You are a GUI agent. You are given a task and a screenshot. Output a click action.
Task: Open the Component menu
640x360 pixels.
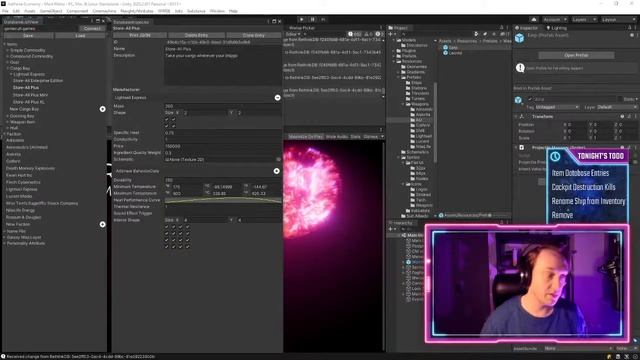(x=77, y=11)
